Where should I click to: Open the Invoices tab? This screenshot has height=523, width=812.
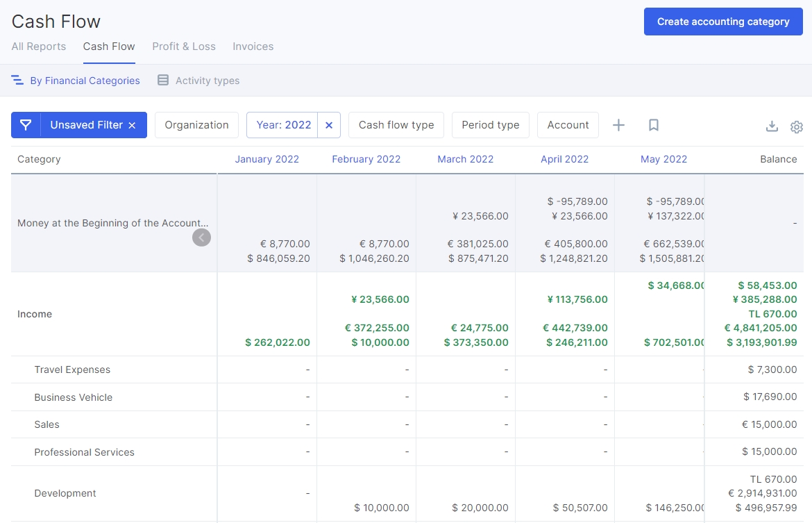pyautogui.click(x=253, y=47)
